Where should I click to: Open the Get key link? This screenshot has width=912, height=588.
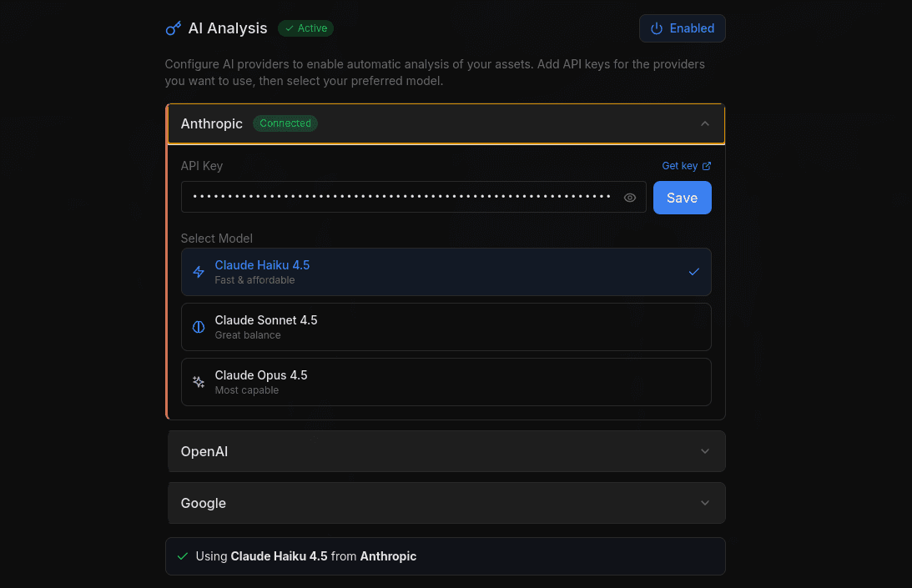pos(678,165)
